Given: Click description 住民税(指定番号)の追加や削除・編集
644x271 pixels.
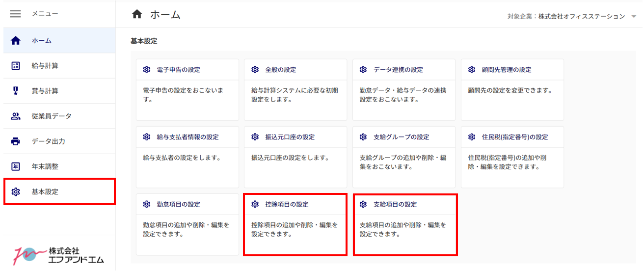Looking at the screenshot, I should tap(508, 162).
